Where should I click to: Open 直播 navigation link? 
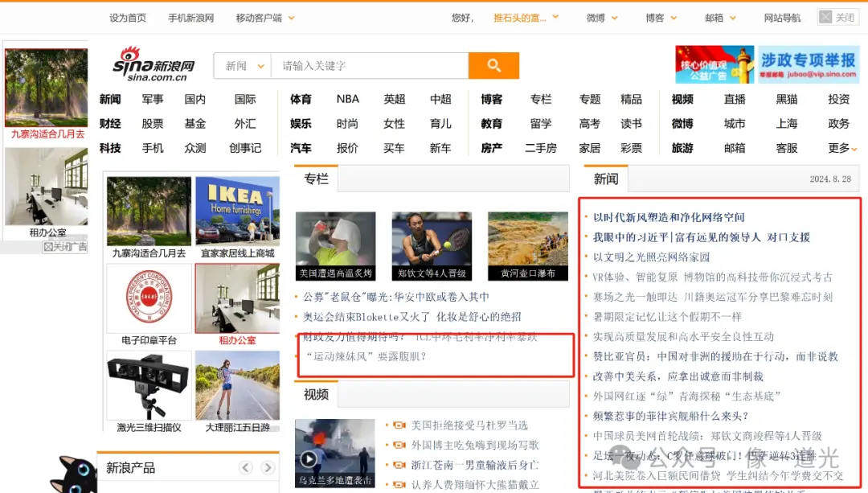pos(735,99)
